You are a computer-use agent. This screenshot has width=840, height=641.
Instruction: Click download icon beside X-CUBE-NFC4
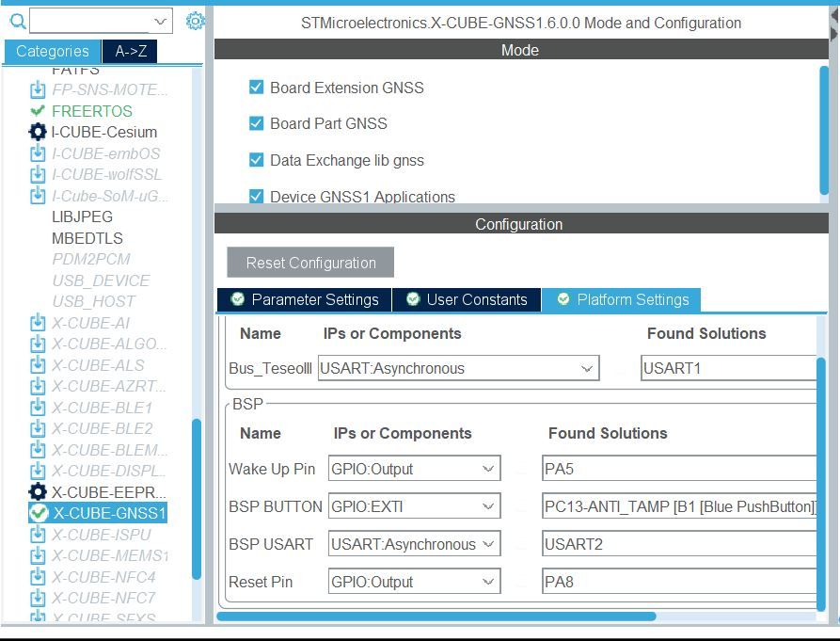(x=38, y=577)
